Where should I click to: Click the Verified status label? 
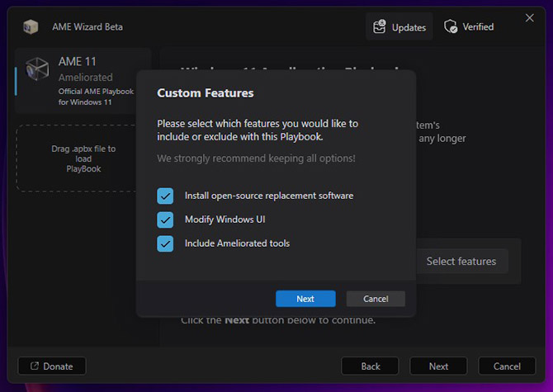478,26
